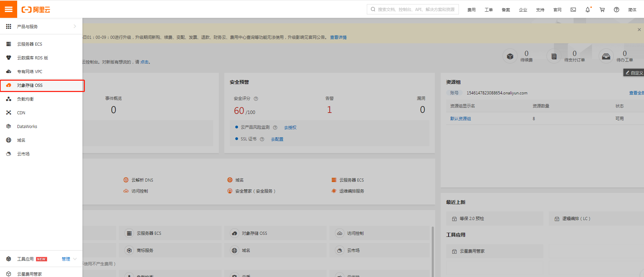Select the 云服务器 ECS sidebar icon
The width and height of the screenshot is (644, 277).
coord(9,44)
